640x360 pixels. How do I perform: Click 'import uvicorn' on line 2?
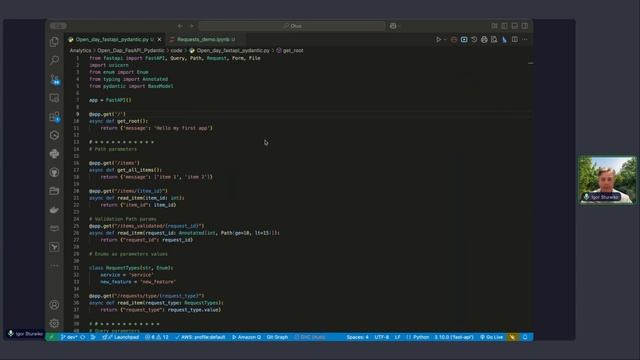click(109, 65)
